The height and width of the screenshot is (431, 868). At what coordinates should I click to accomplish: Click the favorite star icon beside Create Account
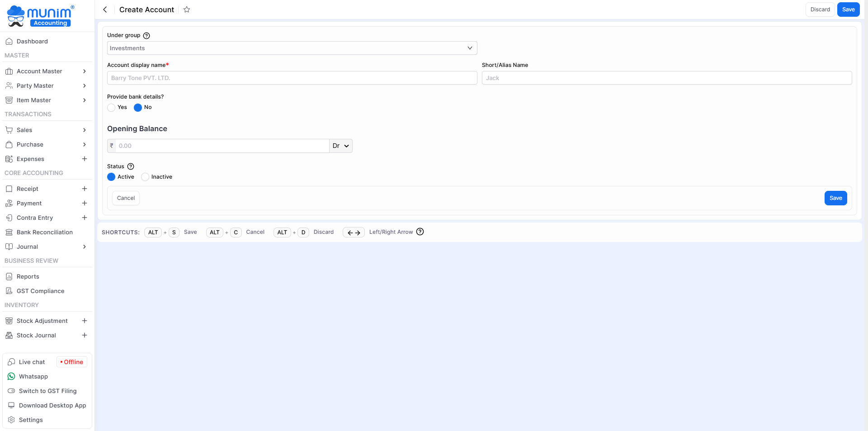click(x=187, y=9)
